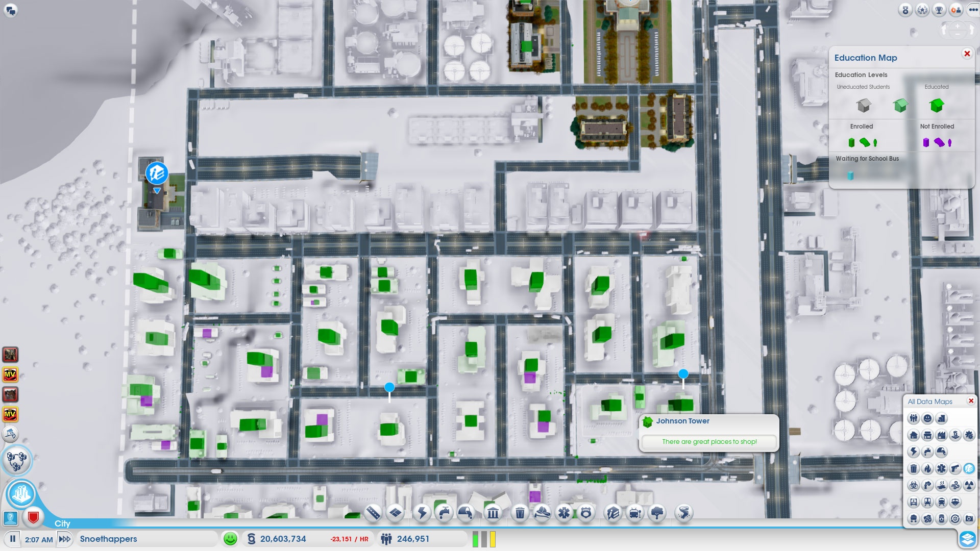Open the Roads build menu
Viewport: 980px width, 551px height.
[x=373, y=512]
